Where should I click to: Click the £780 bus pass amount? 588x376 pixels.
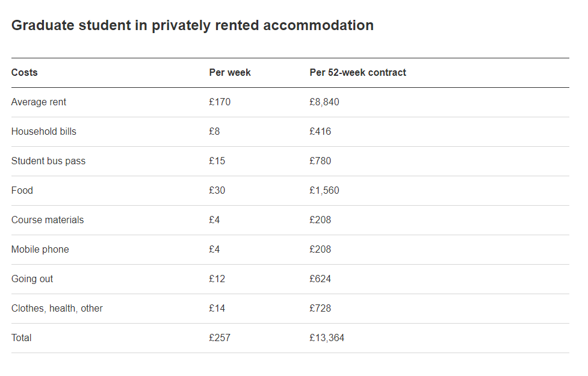tap(320, 161)
